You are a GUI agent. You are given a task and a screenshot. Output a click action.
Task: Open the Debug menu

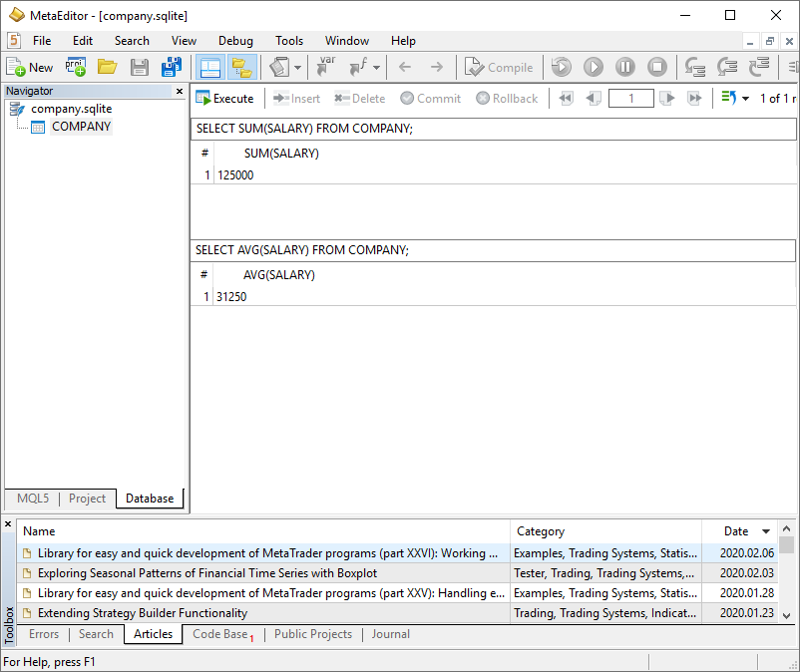coord(235,41)
